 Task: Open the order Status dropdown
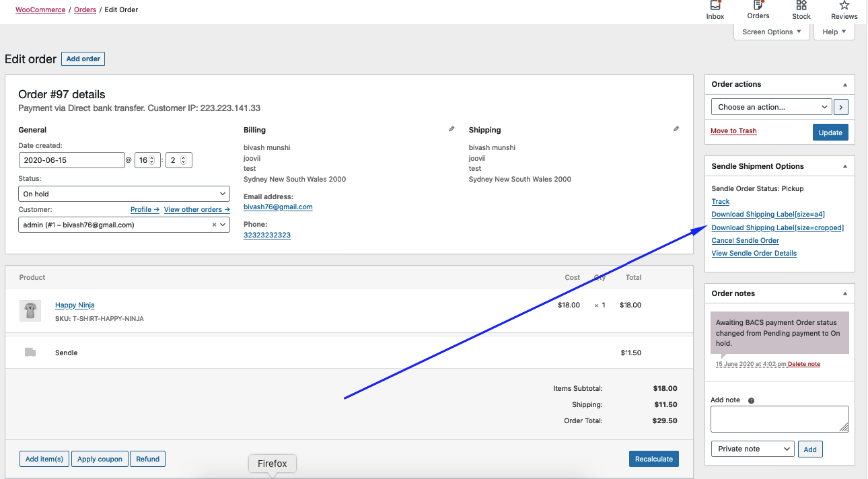124,194
